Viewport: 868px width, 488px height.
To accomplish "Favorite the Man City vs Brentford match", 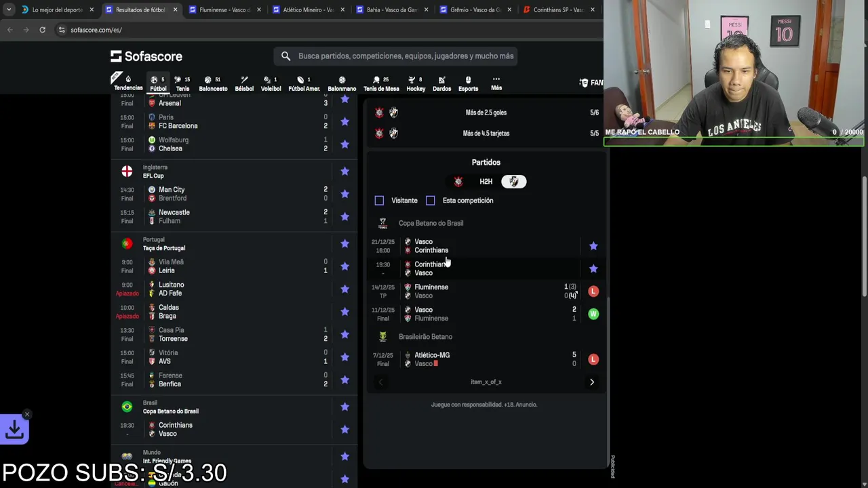I will point(344,194).
